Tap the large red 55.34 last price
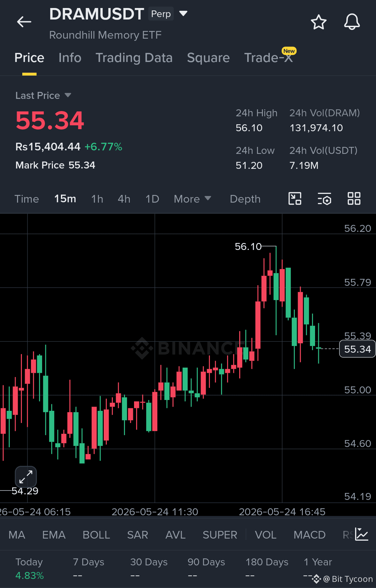Screen dimensions: 376x588 point(50,121)
